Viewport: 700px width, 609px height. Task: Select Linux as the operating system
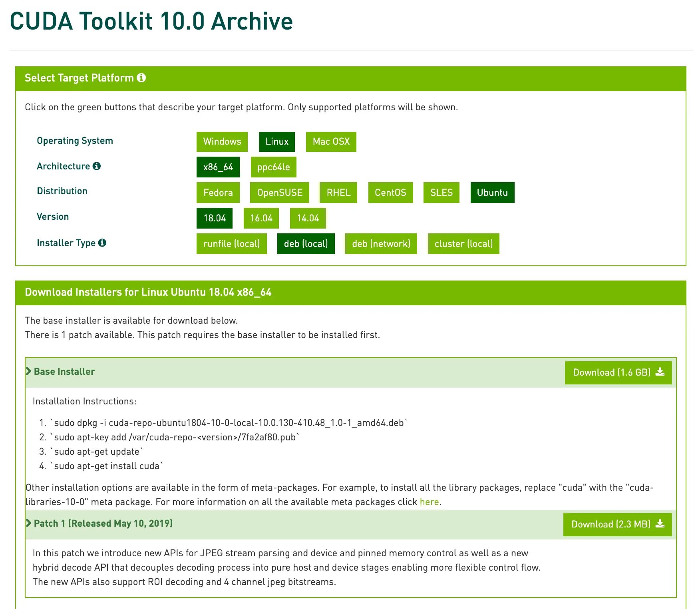pos(277,141)
